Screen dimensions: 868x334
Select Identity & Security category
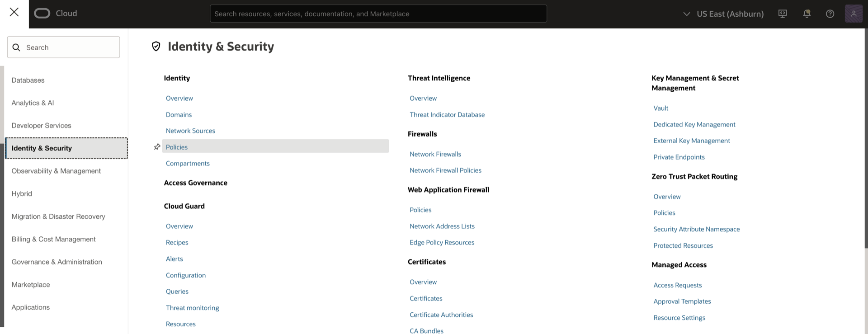(x=66, y=148)
